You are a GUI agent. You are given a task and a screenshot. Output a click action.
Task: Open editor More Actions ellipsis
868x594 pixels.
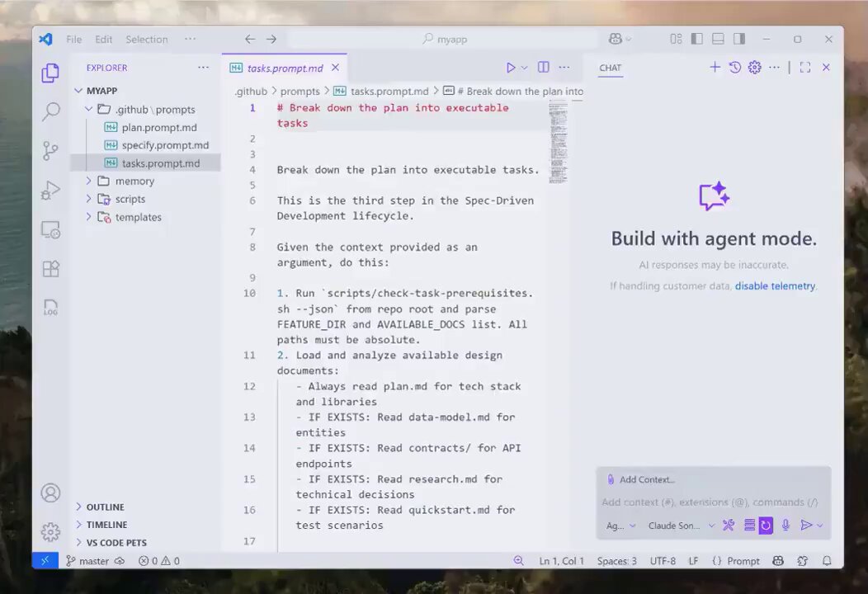coord(564,68)
